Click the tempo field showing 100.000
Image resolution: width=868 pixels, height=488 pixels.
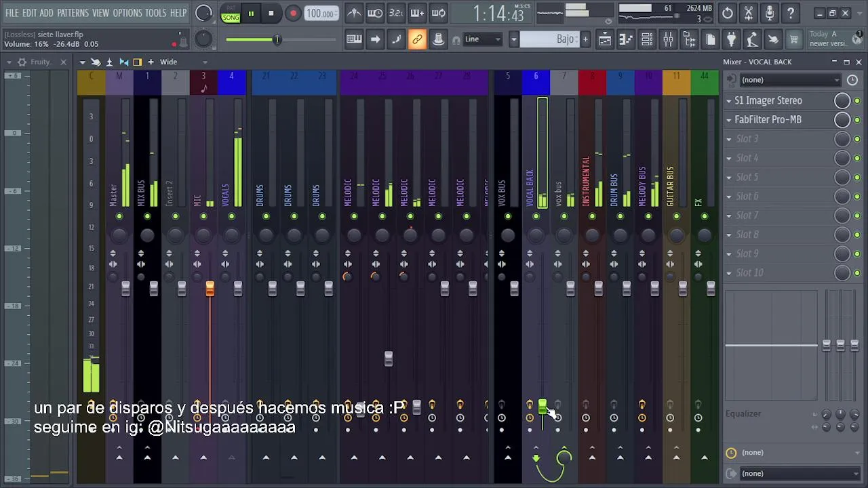click(320, 14)
